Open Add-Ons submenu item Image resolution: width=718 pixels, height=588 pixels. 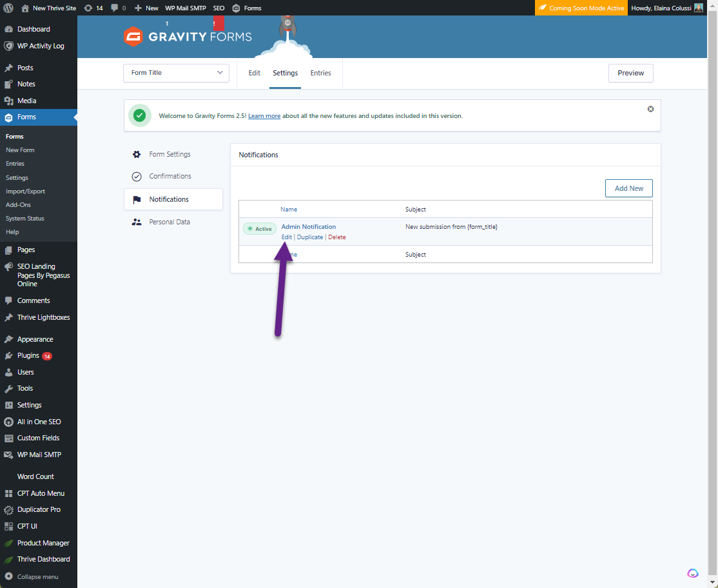[18, 204]
